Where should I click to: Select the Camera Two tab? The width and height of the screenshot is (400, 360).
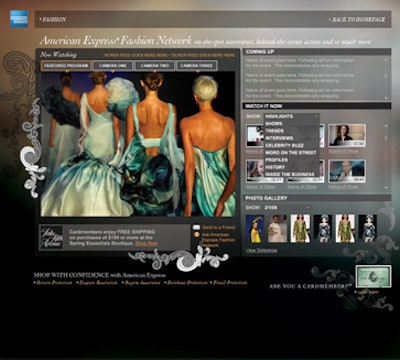(155, 66)
